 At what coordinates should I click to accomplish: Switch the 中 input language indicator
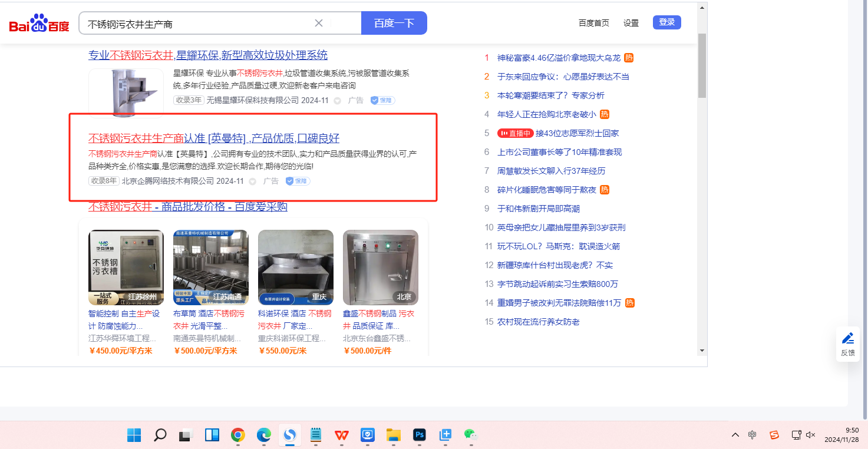point(753,435)
